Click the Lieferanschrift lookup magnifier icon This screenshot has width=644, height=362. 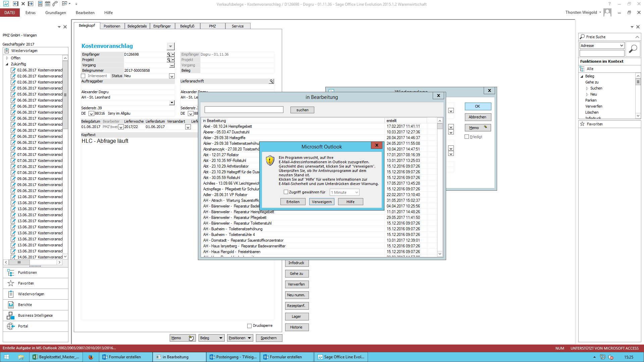coord(271,81)
